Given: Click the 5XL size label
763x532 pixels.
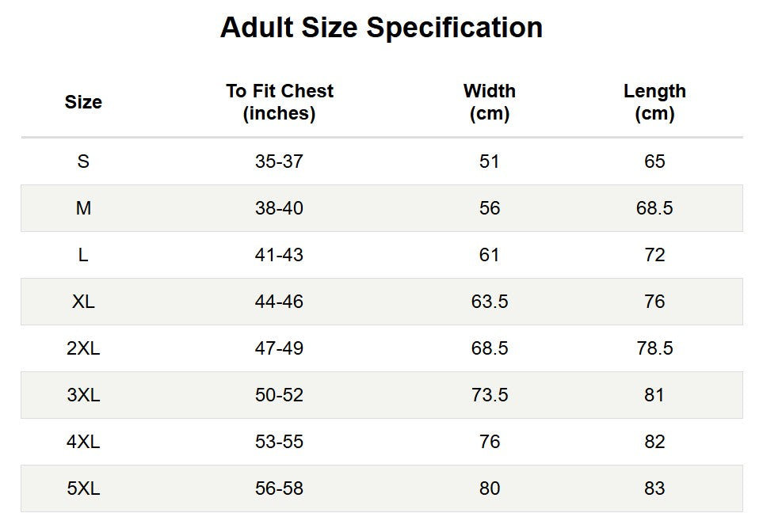Looking at the screenshot, I should [x=83, y=488].
